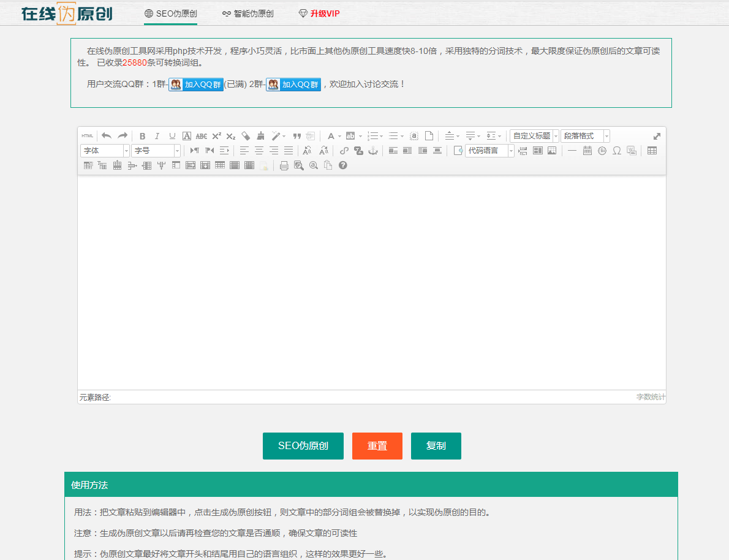Click the page break icon

[523, 151]
